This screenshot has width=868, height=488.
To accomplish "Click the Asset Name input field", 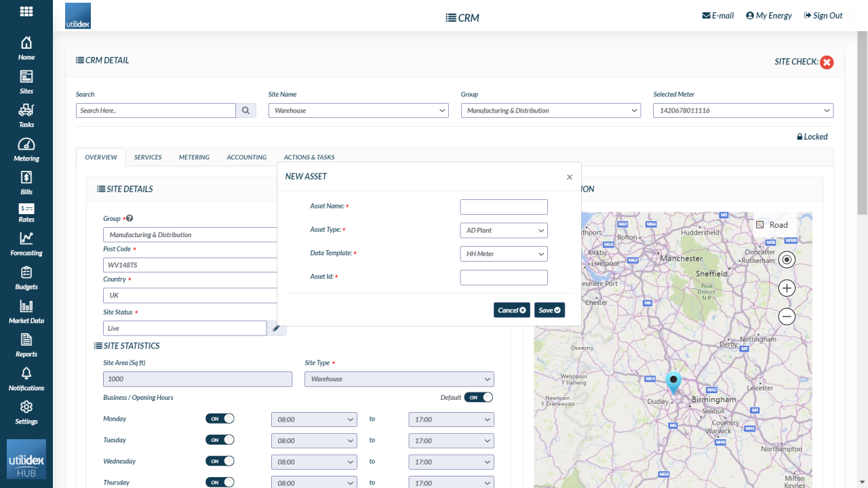I will click(503, 207).
